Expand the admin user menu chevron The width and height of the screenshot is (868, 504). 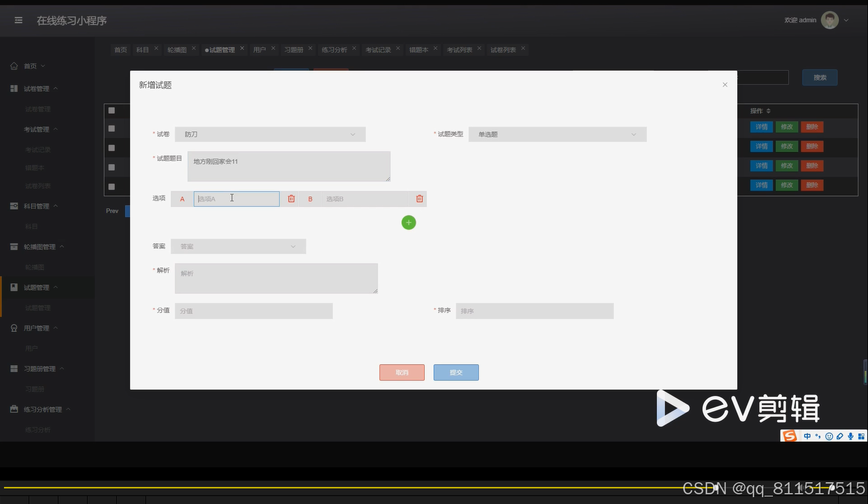click(x=846, y=21)
